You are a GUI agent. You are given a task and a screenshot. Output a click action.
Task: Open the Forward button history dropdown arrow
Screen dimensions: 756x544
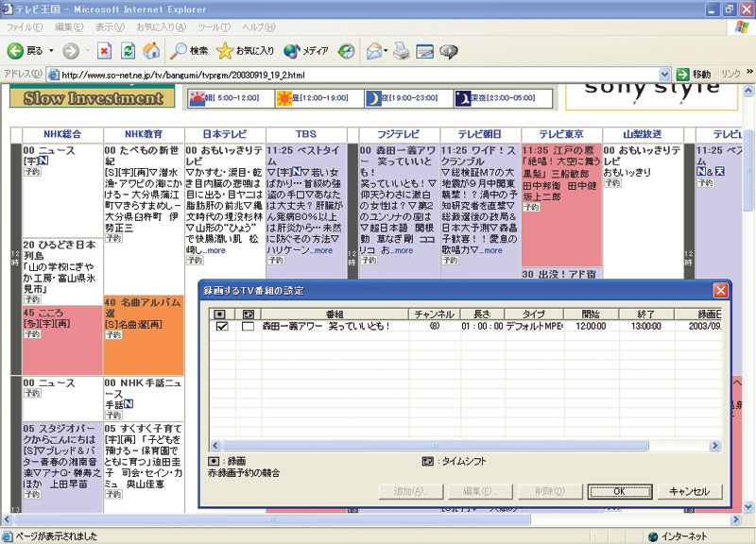[x=87, y=51]
